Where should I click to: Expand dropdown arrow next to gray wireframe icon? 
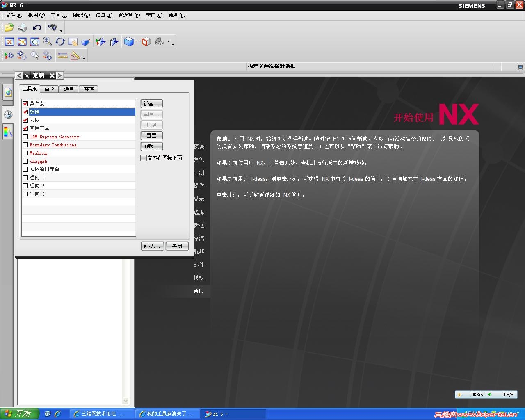click(x=168, y=41)
